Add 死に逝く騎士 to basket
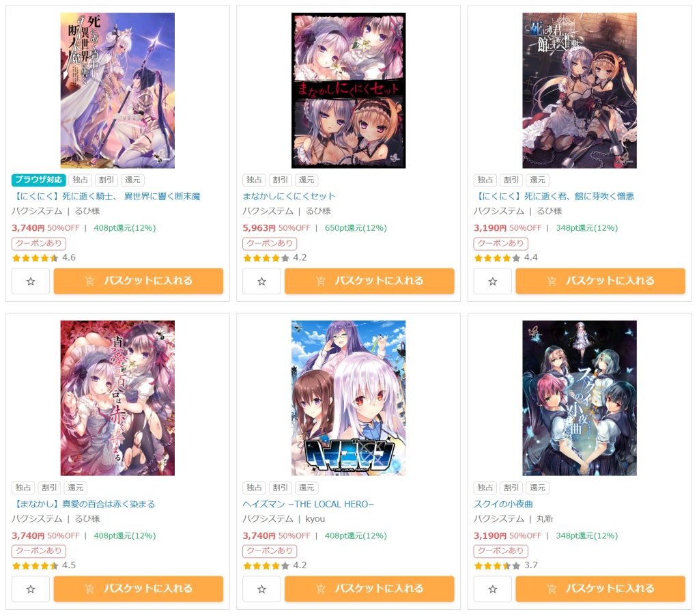Image resolution: width=699 pixels, height=616 pixels. pos(139,281)
